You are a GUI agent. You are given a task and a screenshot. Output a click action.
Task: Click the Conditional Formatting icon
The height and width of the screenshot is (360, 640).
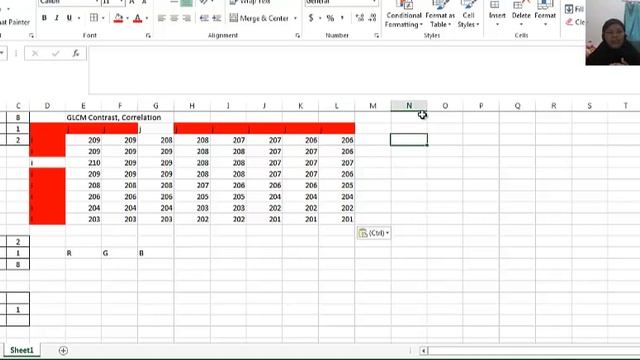point(404,5)
